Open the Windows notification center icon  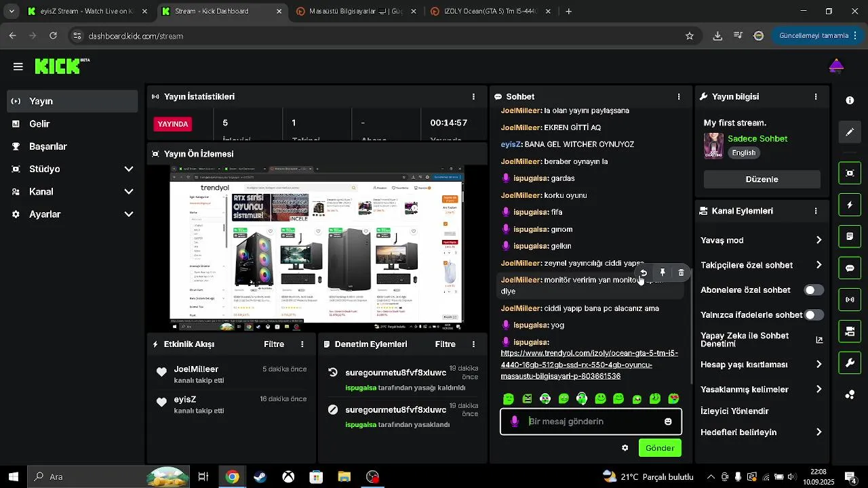[x=850, y=476]
